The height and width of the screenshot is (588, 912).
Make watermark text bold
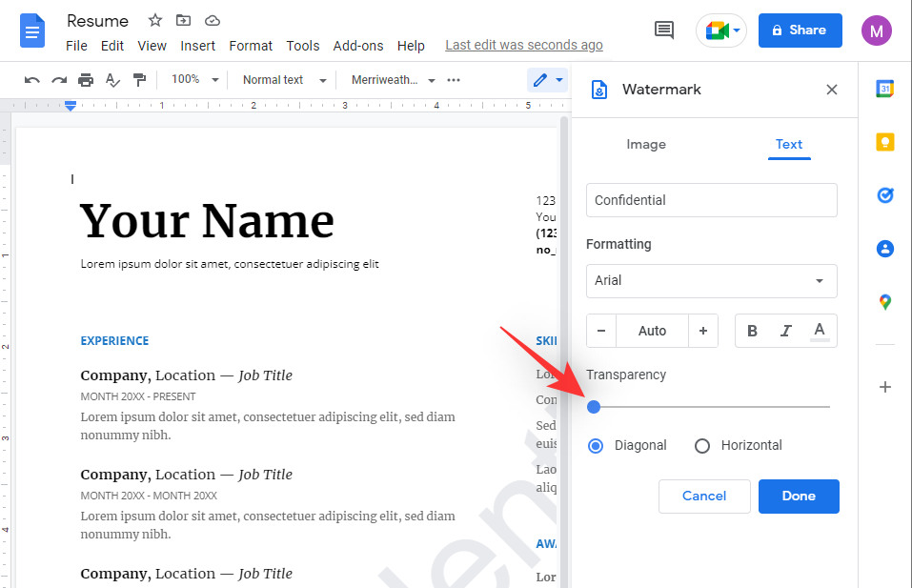pos(752,331)
